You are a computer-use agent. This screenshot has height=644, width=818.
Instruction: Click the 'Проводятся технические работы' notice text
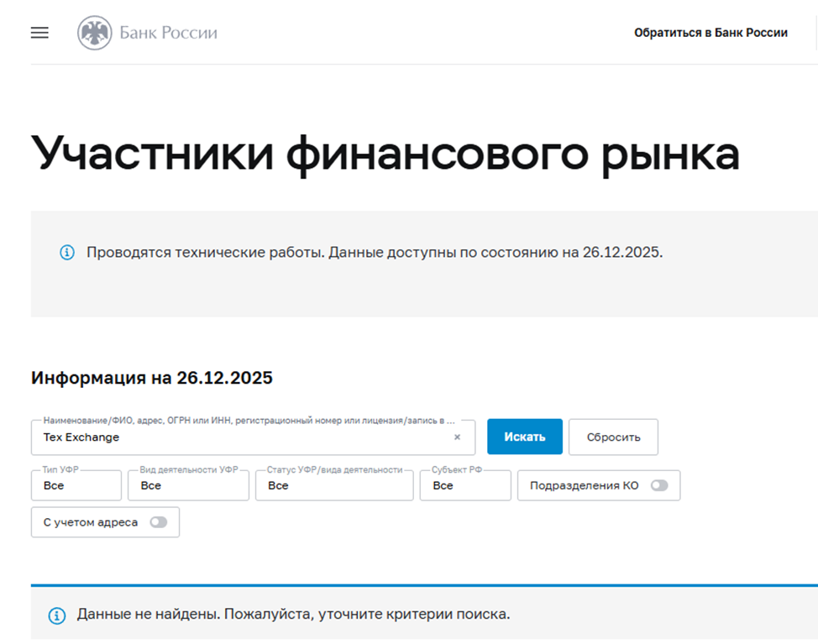[x=375, y=253]
